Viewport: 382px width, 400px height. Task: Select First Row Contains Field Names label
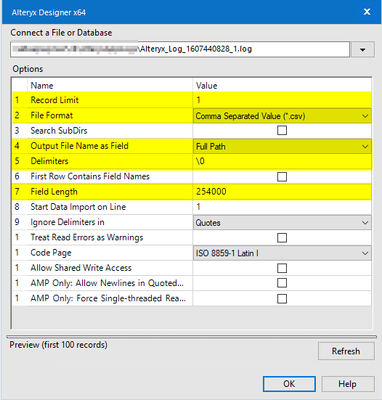90,176
